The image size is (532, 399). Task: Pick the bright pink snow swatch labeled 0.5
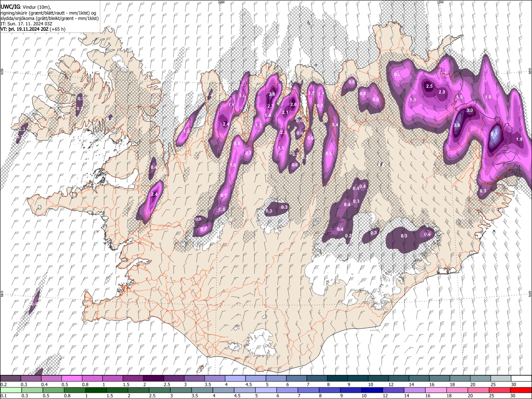pyautogui.click(x=71, y=378)
